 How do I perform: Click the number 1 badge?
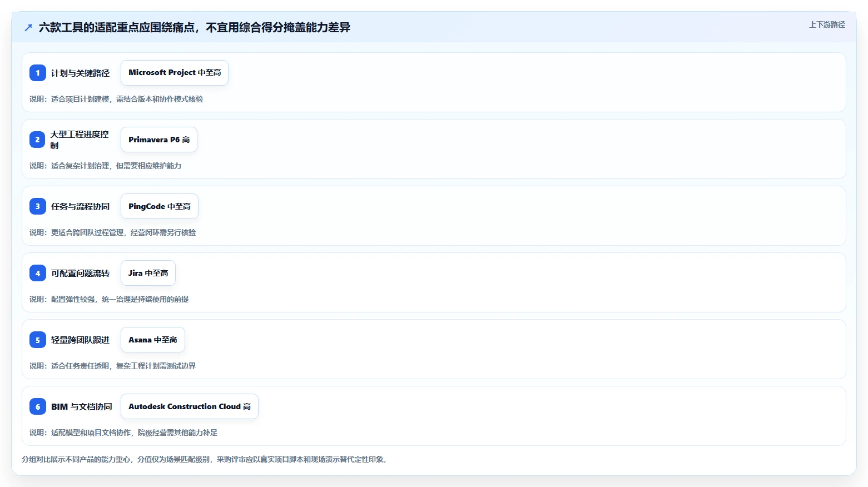(38, 73)
